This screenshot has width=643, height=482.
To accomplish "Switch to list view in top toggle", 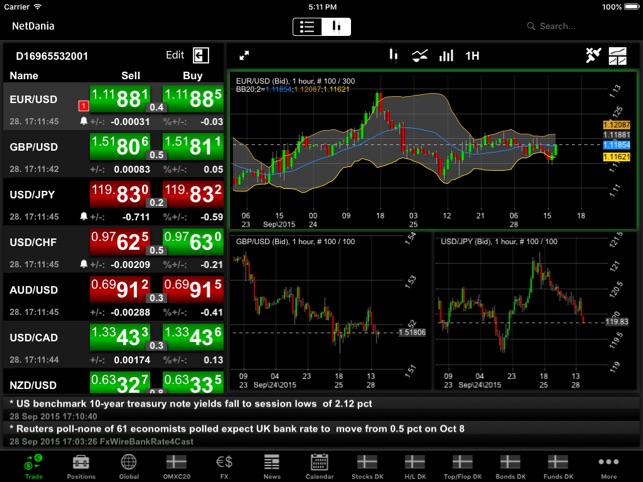I will tap(307, 26).
